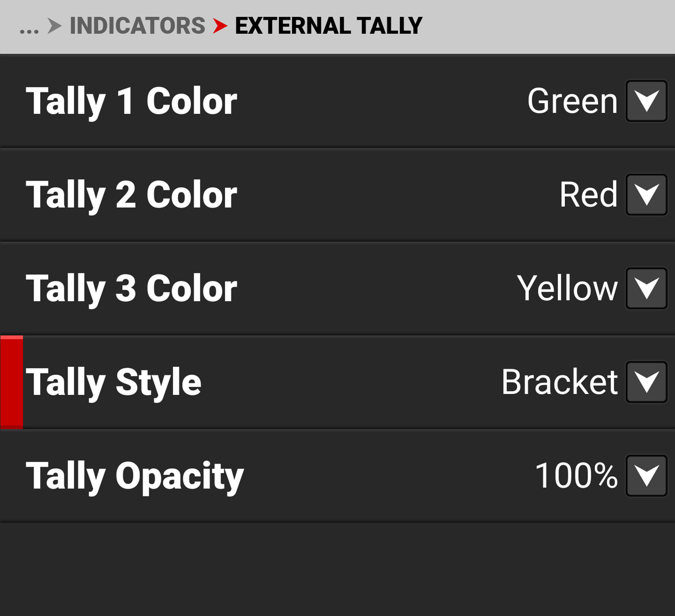This screenshot has height=616, width=675.
Task: Select the Tally Opacity label
Action: (x=135, y=476)
